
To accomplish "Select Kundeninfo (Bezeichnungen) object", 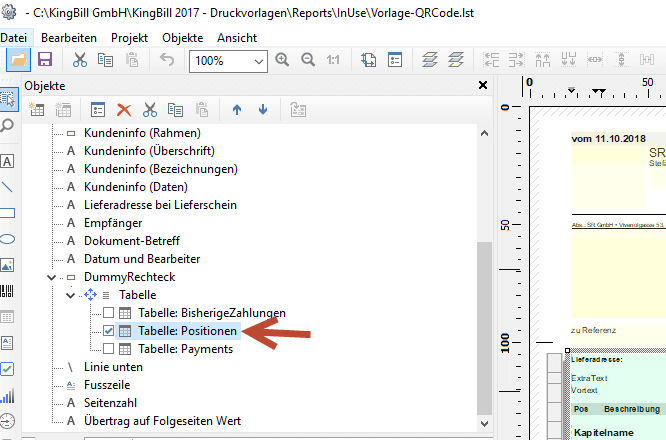I will click(161, 169).
